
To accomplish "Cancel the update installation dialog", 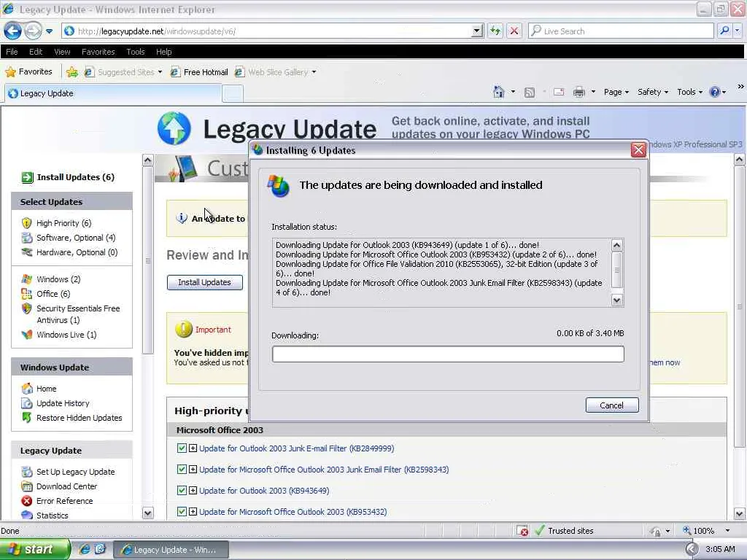I will pyautogui.click(x=612, y=405).
